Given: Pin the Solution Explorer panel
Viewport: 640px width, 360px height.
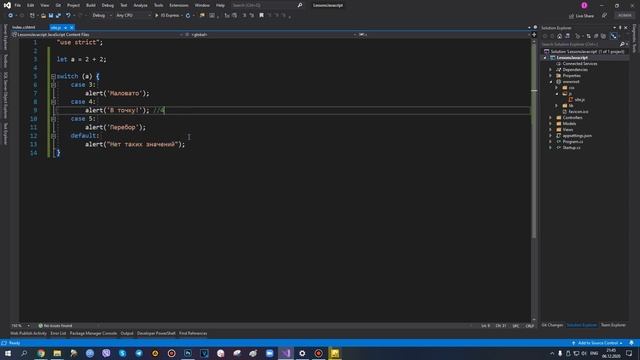Looking at the screenshot, I should [x=620, y=28].
